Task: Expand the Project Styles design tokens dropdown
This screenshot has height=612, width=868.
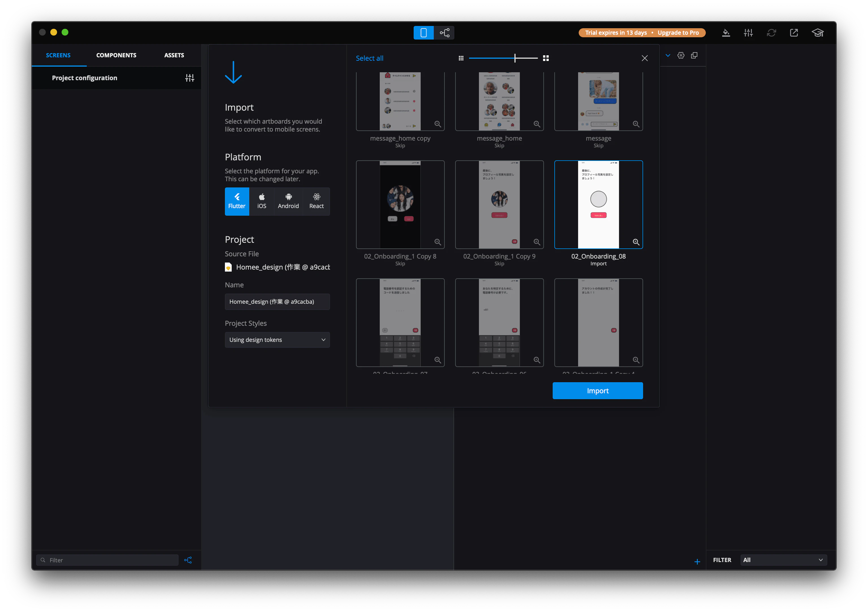Action: click(277, 340)
